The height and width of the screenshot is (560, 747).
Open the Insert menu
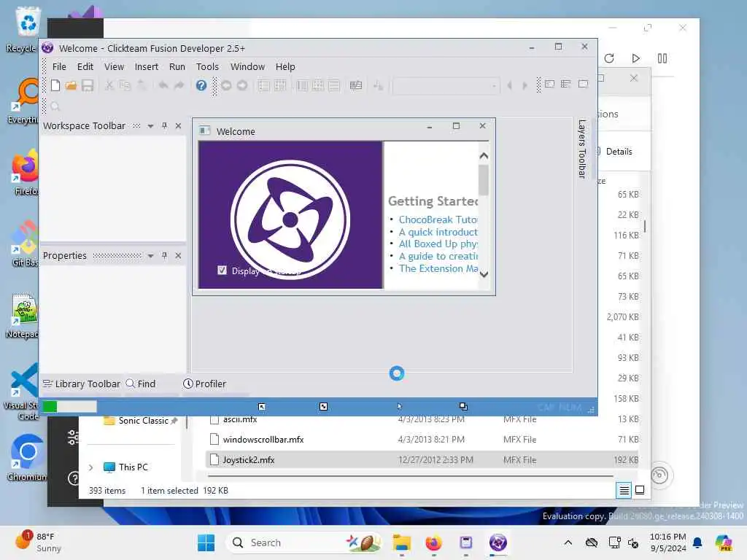146,66
